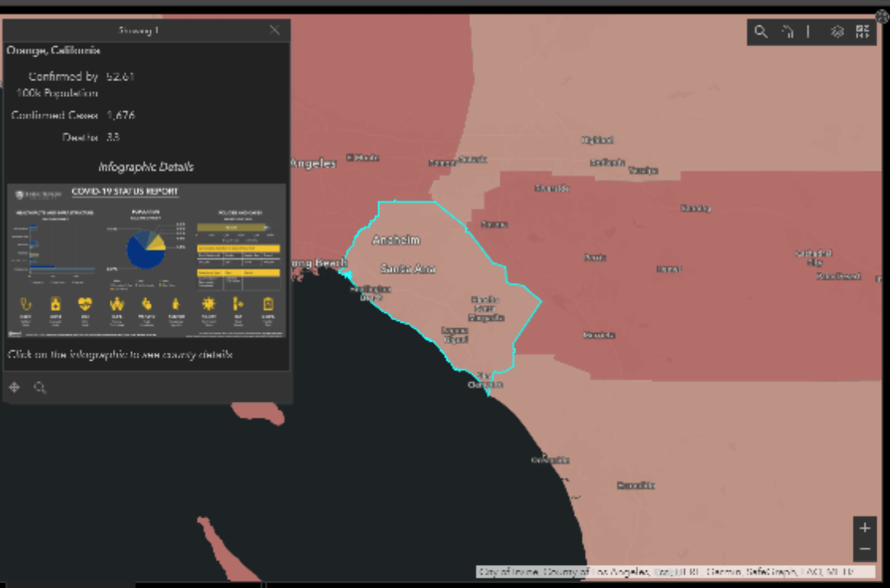Screen dimensions: 890x588
Task: Open the map search magnifier tool
Action: pos(760,32)
